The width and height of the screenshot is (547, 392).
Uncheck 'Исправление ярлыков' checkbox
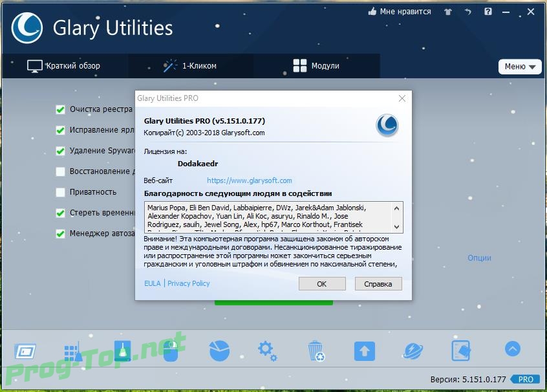pyautogui.click(x=60, y=130)
